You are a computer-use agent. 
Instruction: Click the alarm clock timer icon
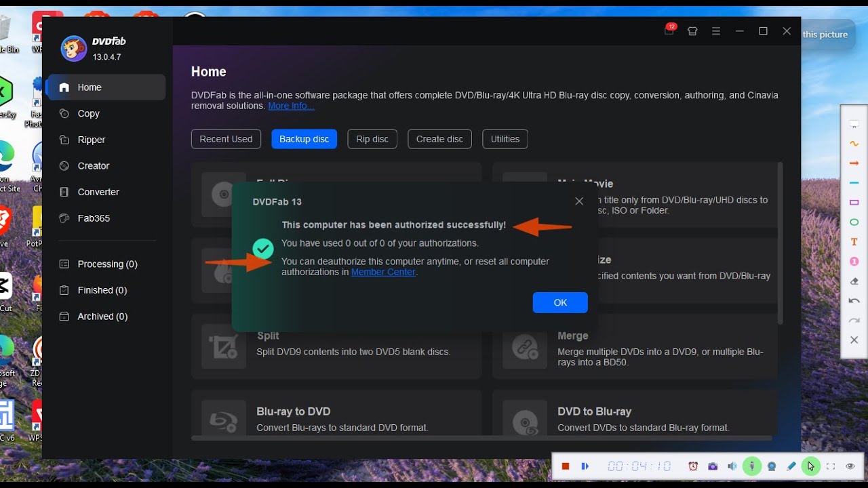click(693, 466)
